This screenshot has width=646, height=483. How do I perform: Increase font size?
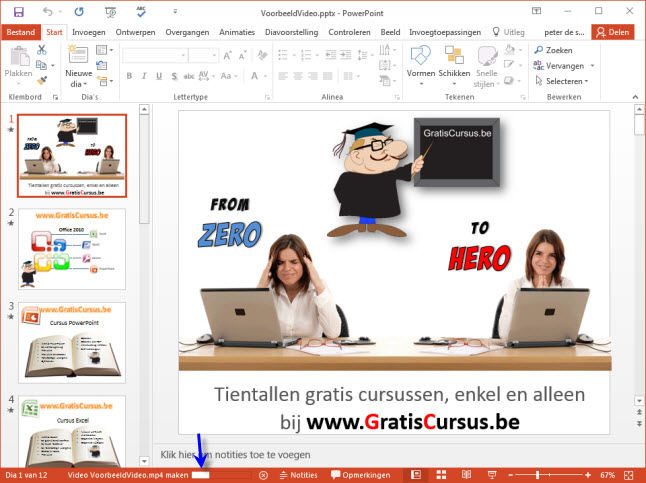point(227,55)
